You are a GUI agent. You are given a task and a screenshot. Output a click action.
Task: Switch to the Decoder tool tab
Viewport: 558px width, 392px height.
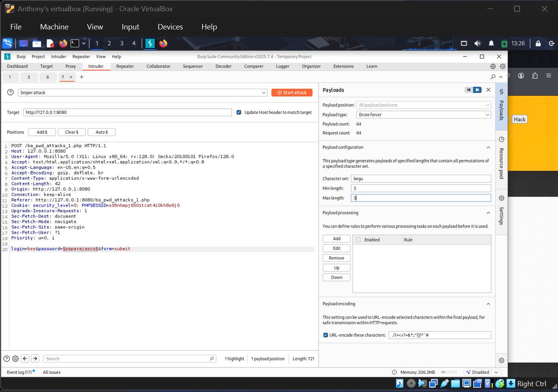[224, 66]
